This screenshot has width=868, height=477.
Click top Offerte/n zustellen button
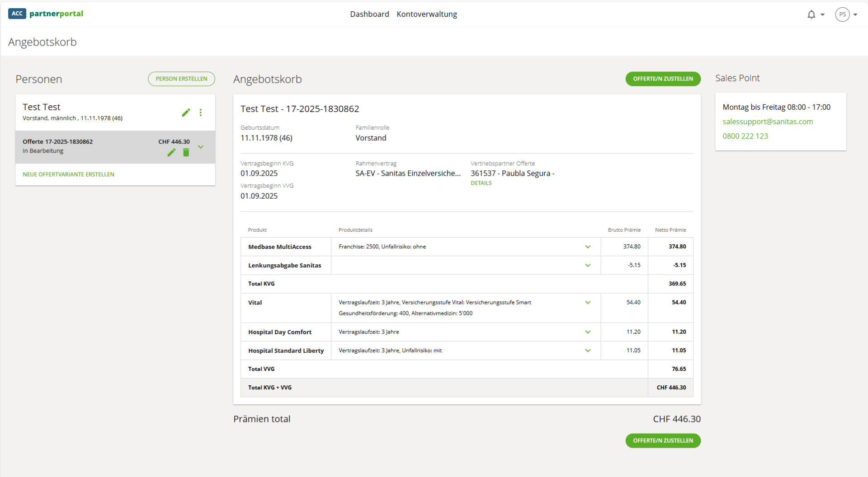tap(663, 79)
